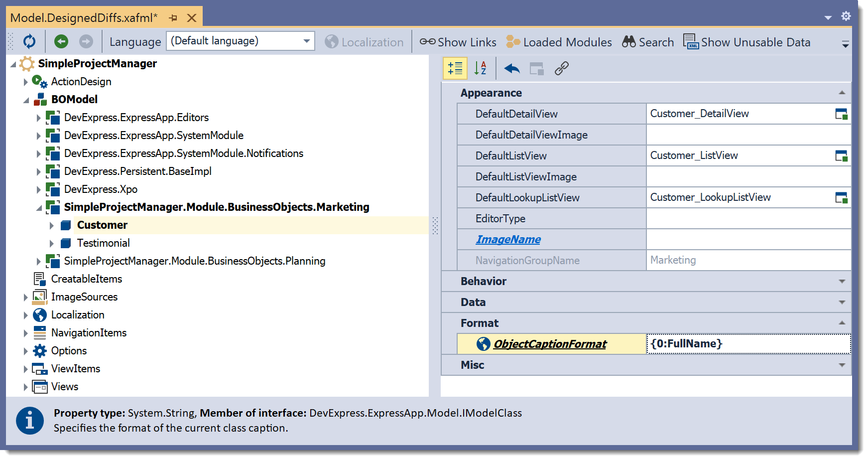Image resolution: width=868 pixels, height=460 pixels.
Task: Click the Search binoculars button
Action: [648, 42]
